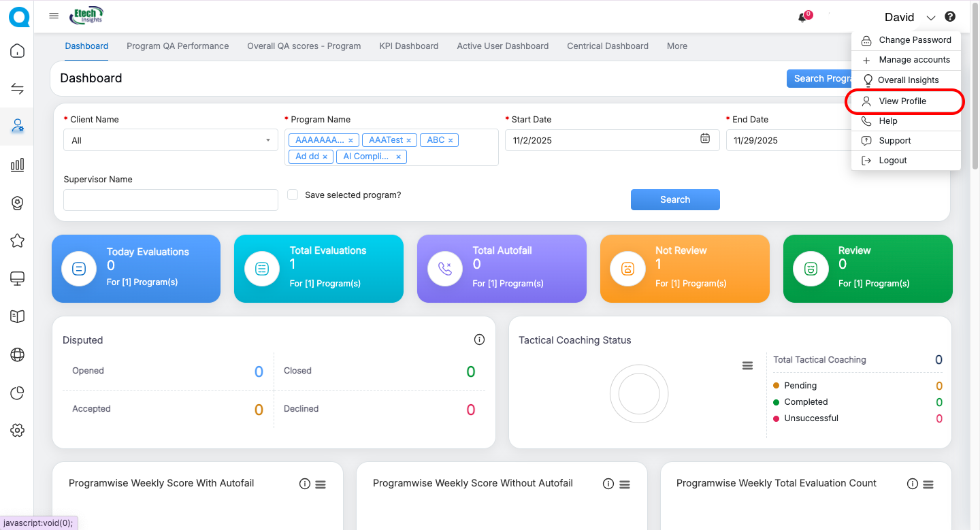
Task: Click the blue Search button
Action: tap(674, 199)
